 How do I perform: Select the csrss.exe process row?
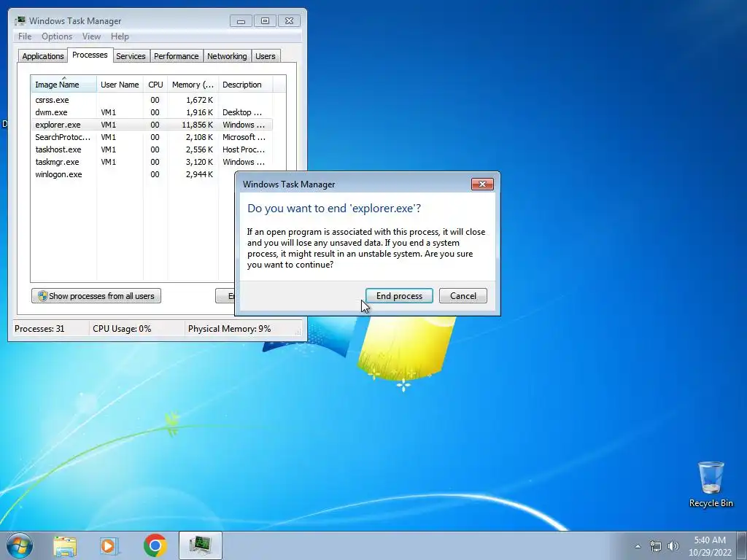(152, 100)
